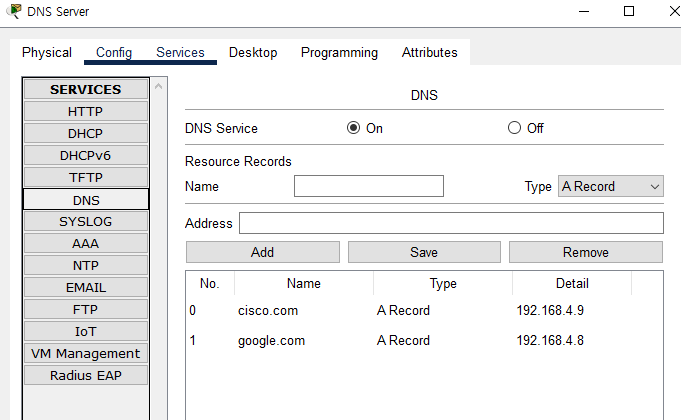Sort records by Name column header
The width and height of the screenshot is (681, 420).
tap(304, 284)
